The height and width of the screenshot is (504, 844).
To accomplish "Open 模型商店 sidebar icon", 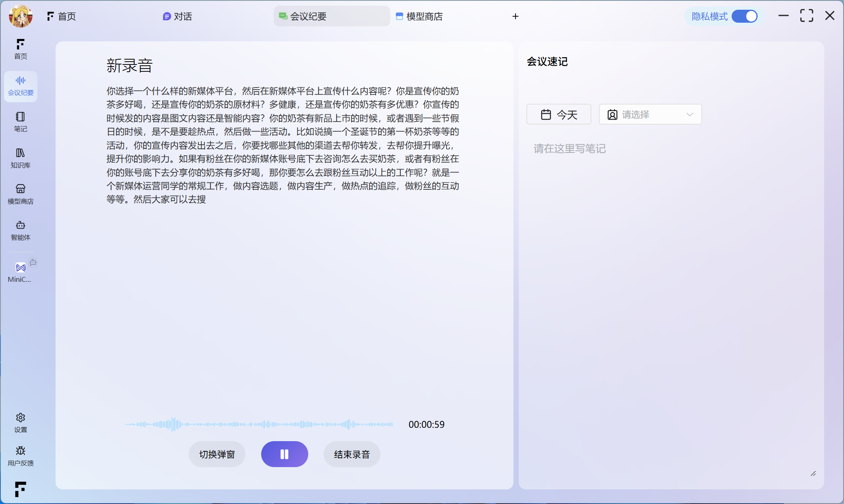I will pos(20,194).
